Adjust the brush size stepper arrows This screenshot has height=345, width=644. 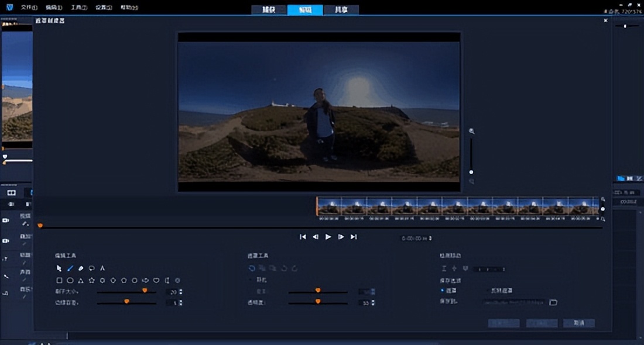pyautogui.click(x=181, y=292)
